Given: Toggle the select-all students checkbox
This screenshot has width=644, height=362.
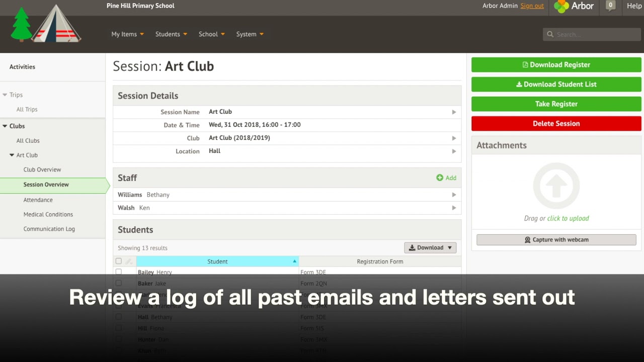Looking at the screenshot, I should 119,261.
